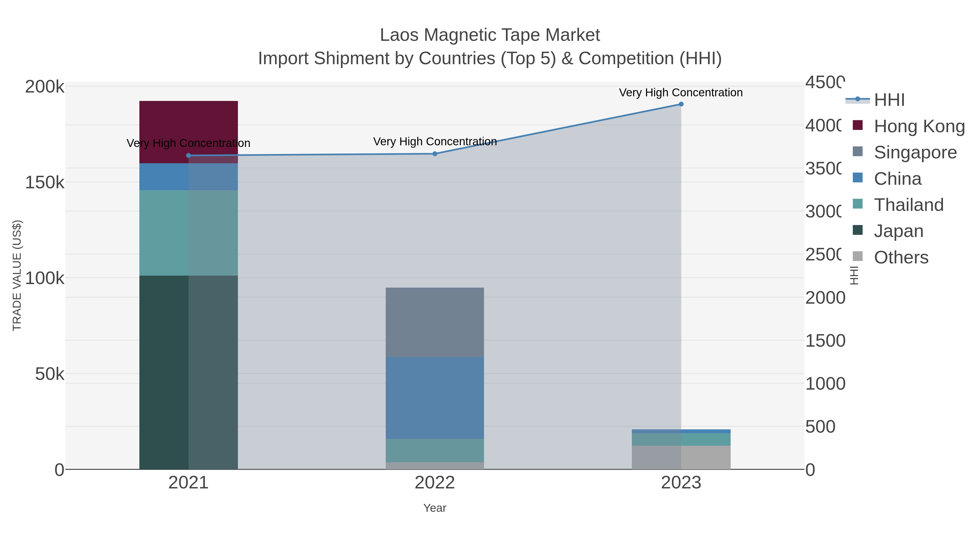This screenshot has width=980, height=551.
Task: Click the 2000 HHI axis tick label
Action: 825,298
